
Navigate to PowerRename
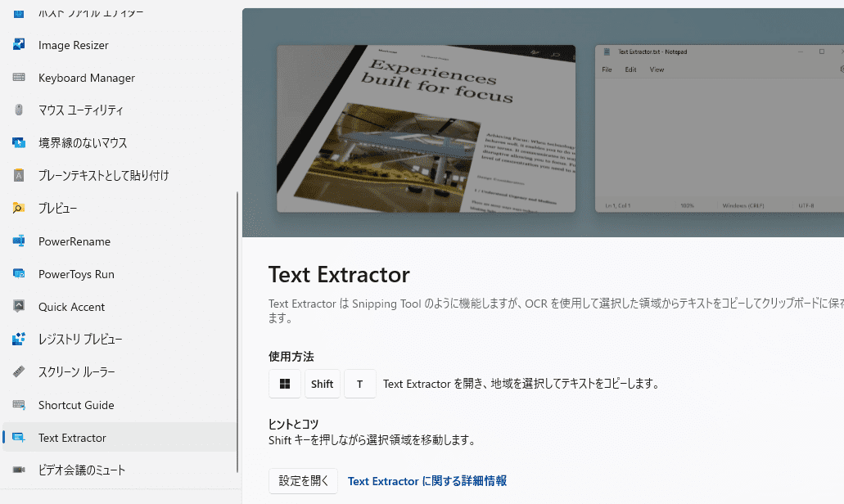point(120,241)
